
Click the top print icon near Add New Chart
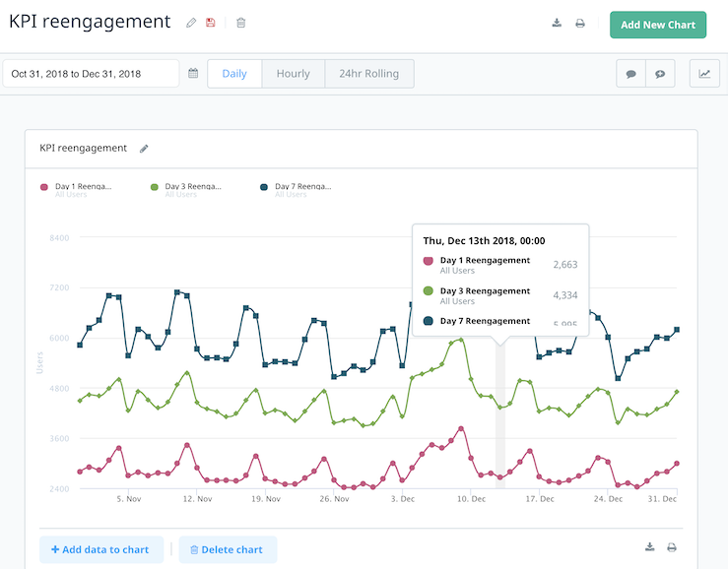pos(580,24)
